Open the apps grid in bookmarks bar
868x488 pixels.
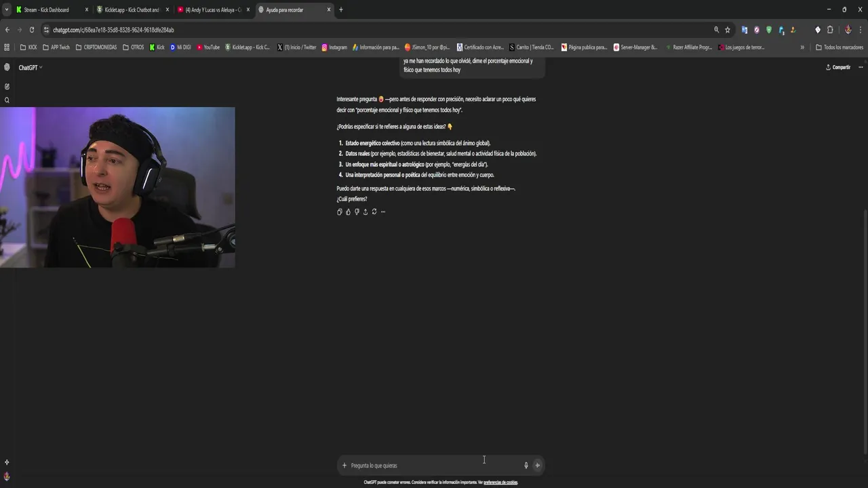7,47
